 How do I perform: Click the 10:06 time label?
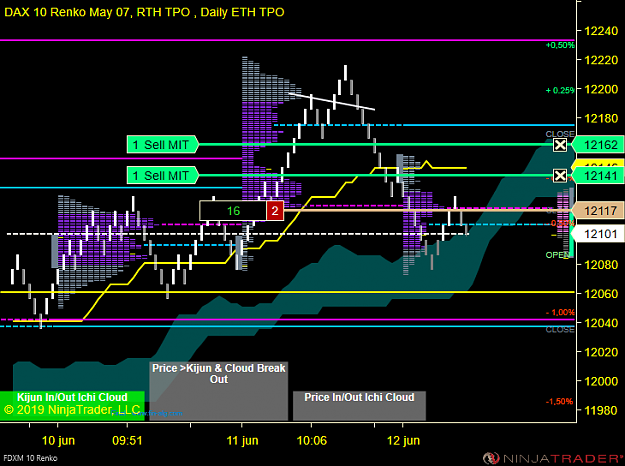click(312, 440)
